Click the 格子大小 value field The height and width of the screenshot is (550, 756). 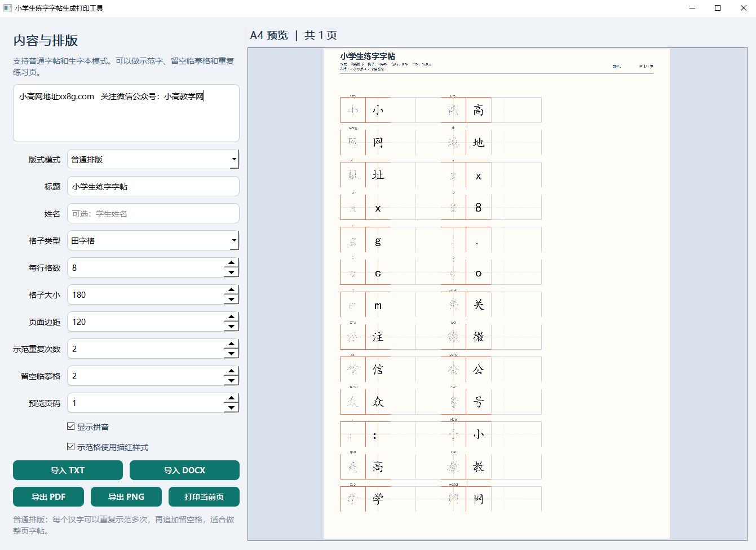[x=145, y=295]
